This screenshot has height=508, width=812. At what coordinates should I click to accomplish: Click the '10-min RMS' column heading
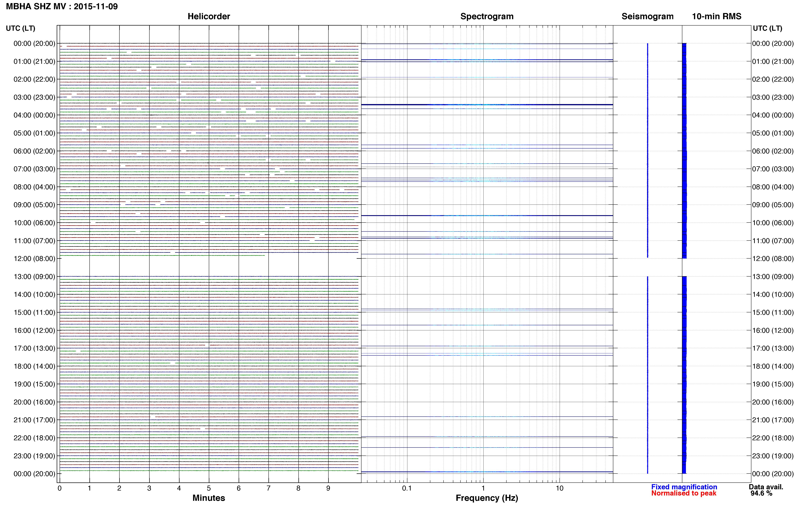(717, 16)
